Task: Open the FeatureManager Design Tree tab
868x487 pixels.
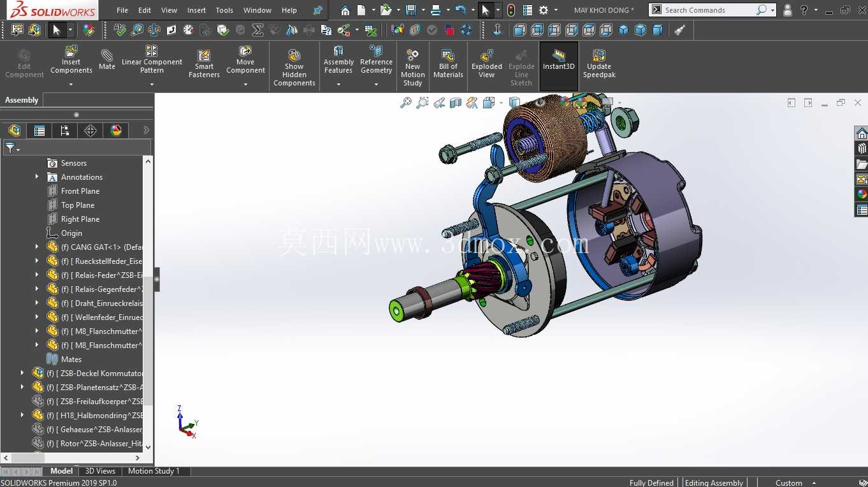Action: point(14,131)
